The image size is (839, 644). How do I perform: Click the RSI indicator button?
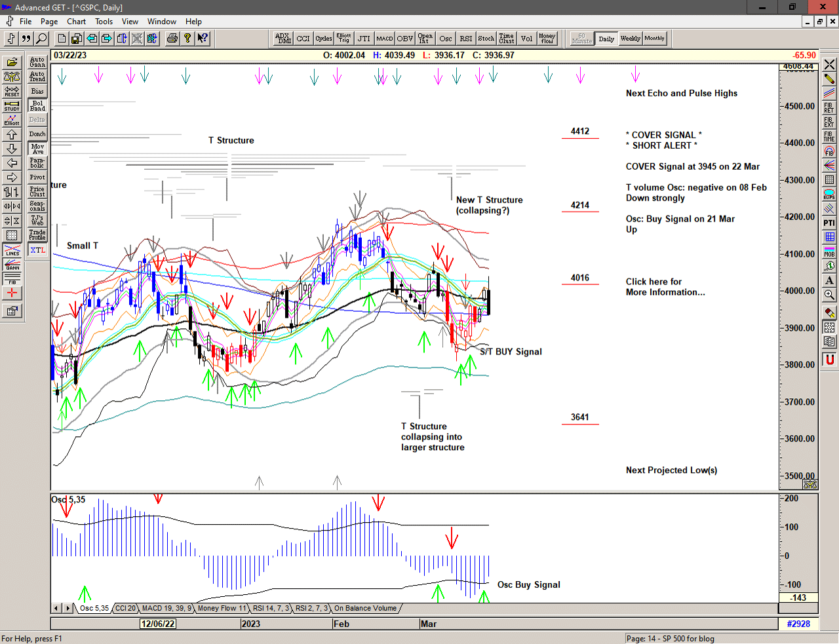[465, 39]
